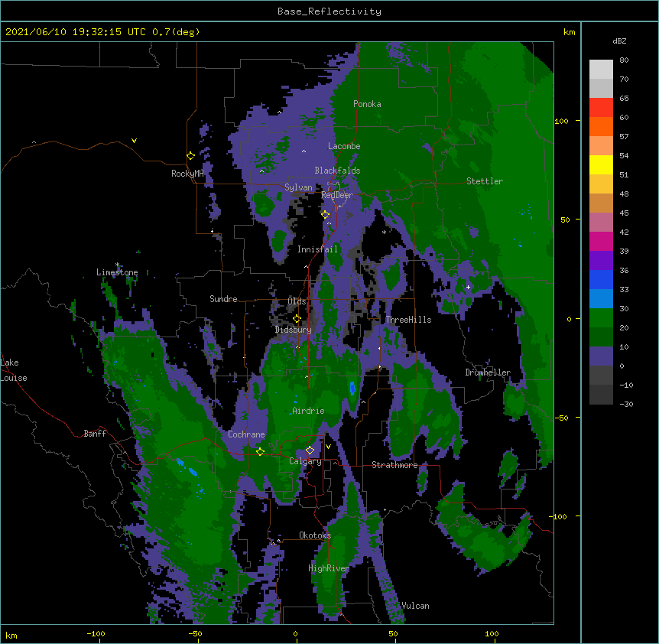Click the asterisk marker above Limestone label
Viewport: 659px width, 644px height.
117,265
